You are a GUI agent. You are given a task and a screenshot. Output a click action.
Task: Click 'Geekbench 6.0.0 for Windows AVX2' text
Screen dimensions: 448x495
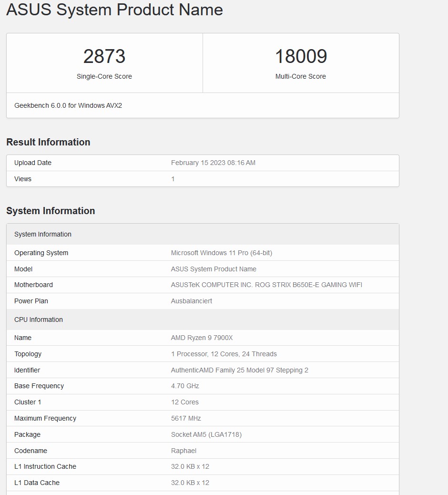click(x=68, y=105)
